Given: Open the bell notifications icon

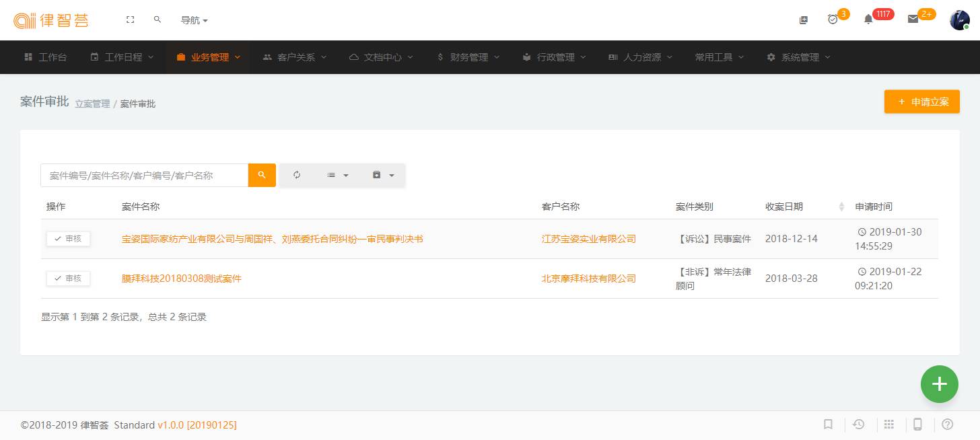Looking at the screenshot, I should pos(868,20).
